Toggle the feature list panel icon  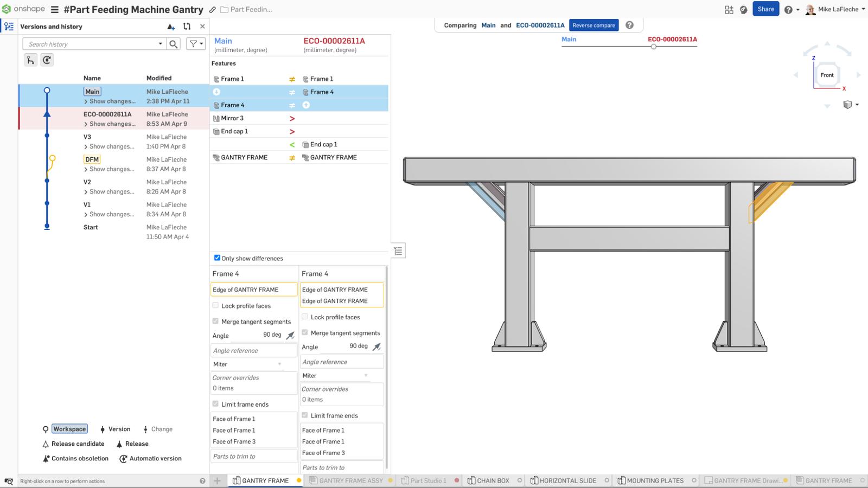point(398,251)
